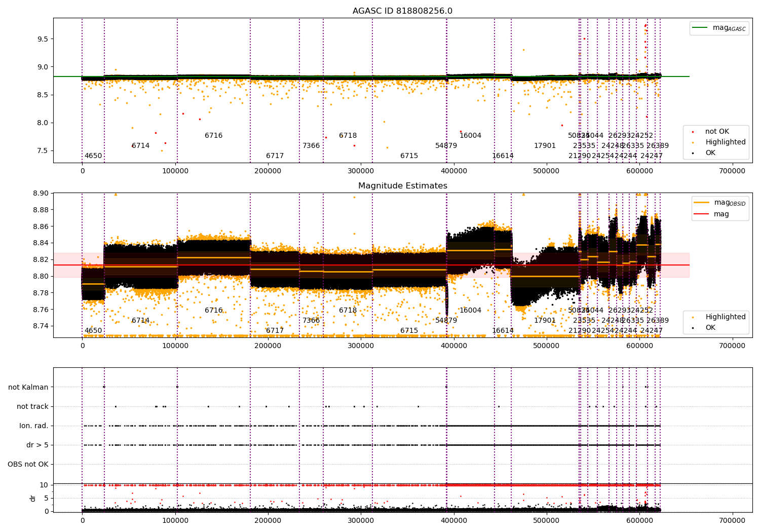Click the 8.90 y-axis tick label
Screen dimensions: 760x532
[x=41, y=193]
